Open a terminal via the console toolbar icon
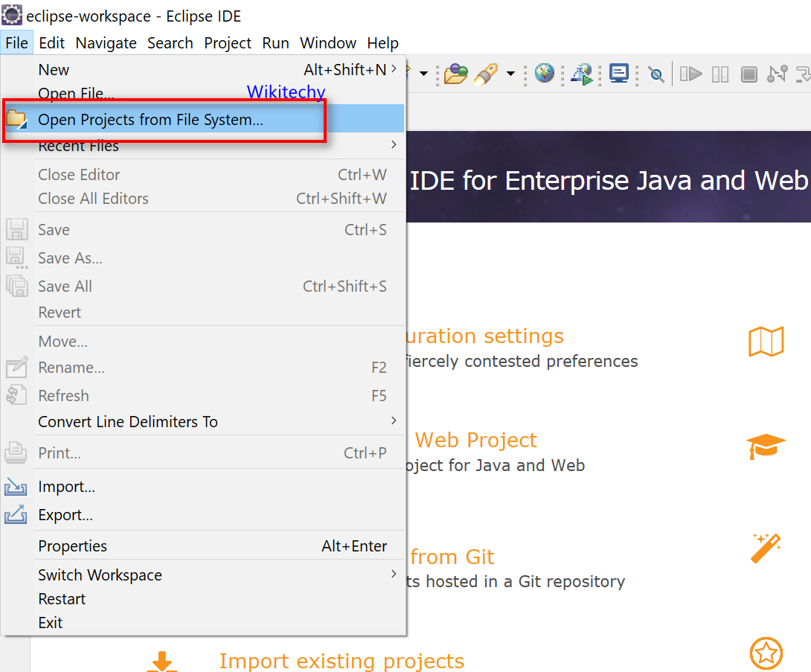 pyautogui.click(x=618, y=74)
